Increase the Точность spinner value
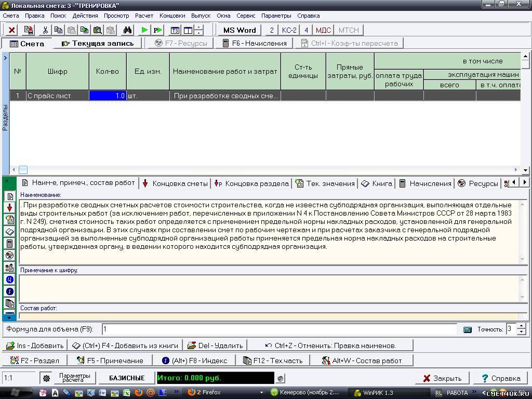The height and width of the screenshot is (399, 532). (x=522, y=326)
